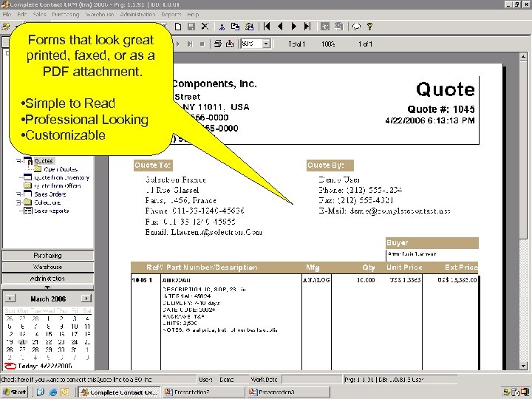Go to the next record

pos(294,27)
